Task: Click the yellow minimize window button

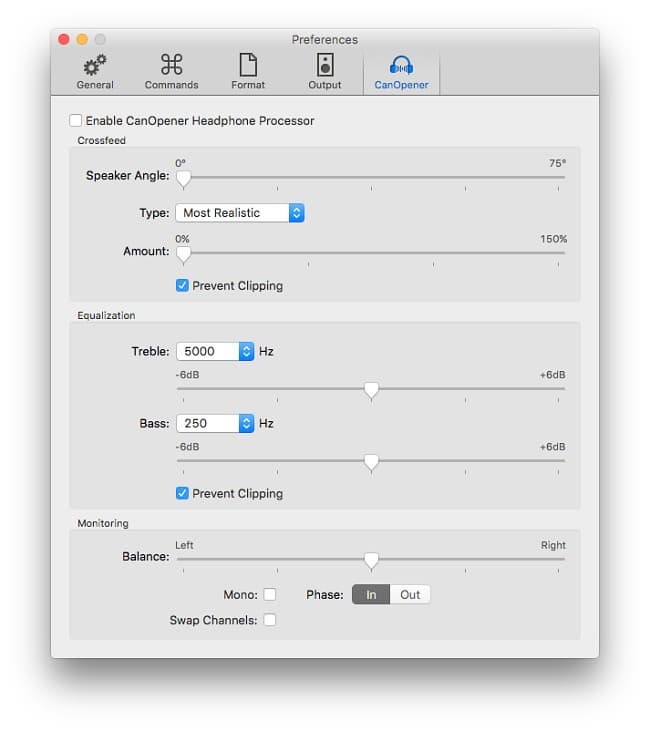Action: (82, 39)
